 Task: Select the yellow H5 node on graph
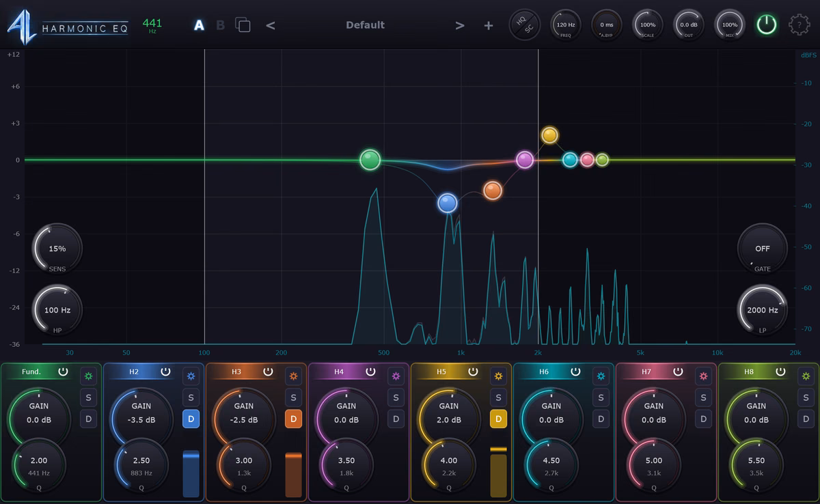(x=550, y=135)
